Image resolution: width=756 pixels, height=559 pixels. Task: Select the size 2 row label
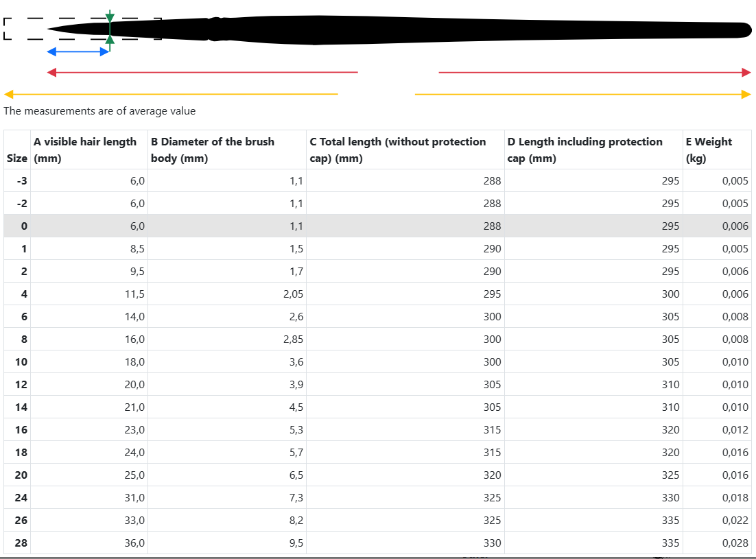24,272
